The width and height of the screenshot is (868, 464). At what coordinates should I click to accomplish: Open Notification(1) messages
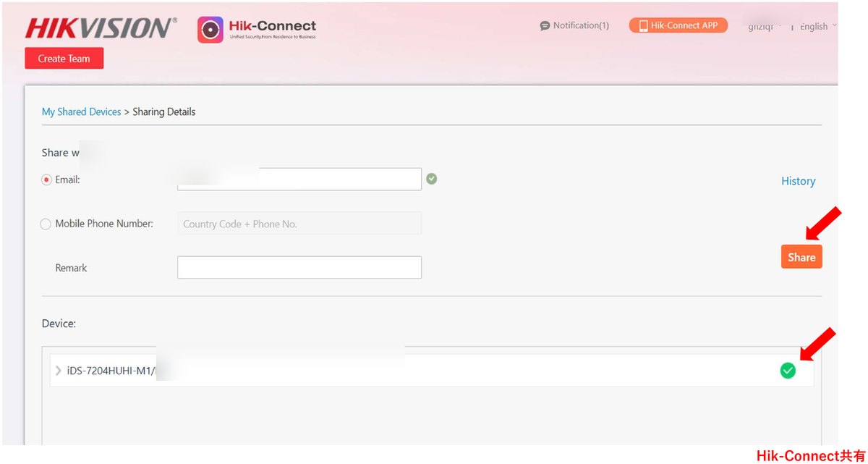(574, 25)
